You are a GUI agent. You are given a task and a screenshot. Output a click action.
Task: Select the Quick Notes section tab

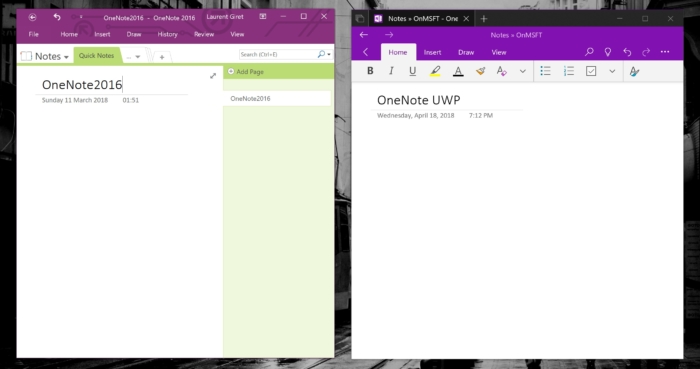click(96, 56)
